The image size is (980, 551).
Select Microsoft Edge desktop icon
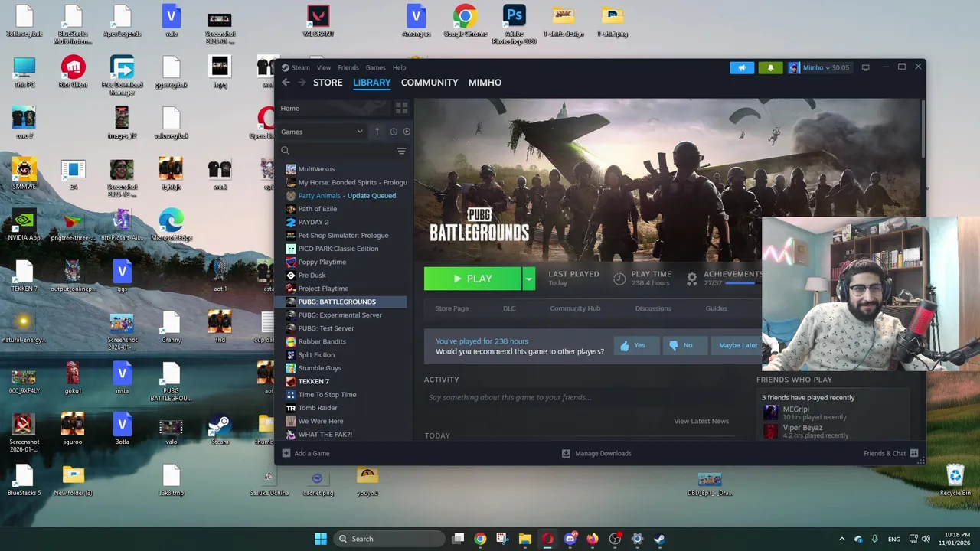171,225
